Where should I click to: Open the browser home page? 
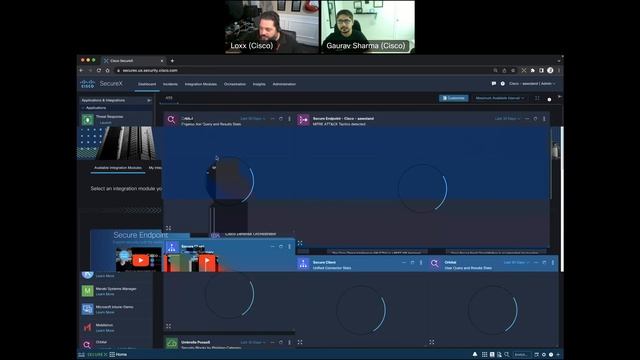click(x=107, y=70)
